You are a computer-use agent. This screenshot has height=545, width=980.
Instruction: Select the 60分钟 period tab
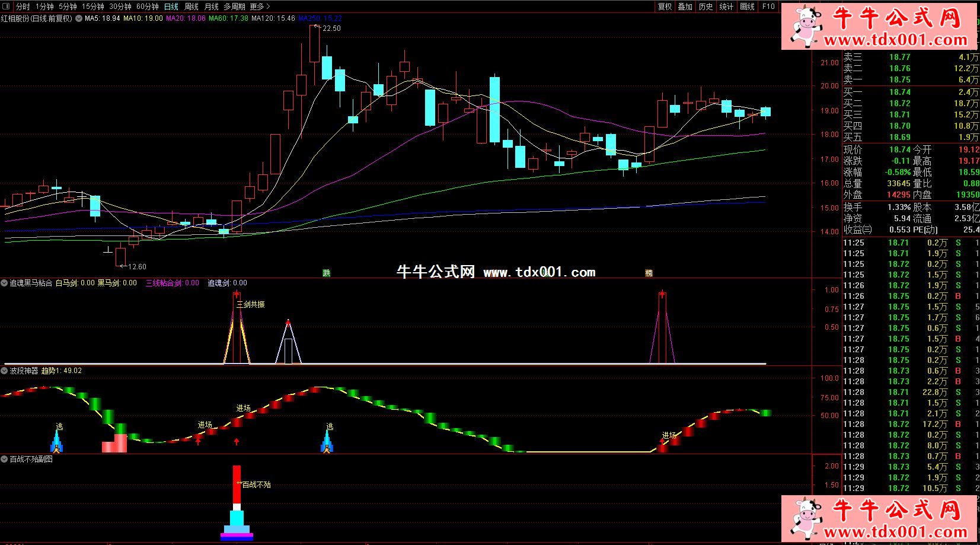[148, 7]
